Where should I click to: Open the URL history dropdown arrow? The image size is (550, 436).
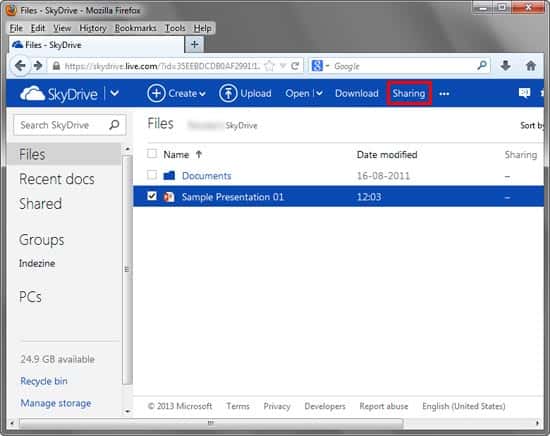[x=283, y=66]
